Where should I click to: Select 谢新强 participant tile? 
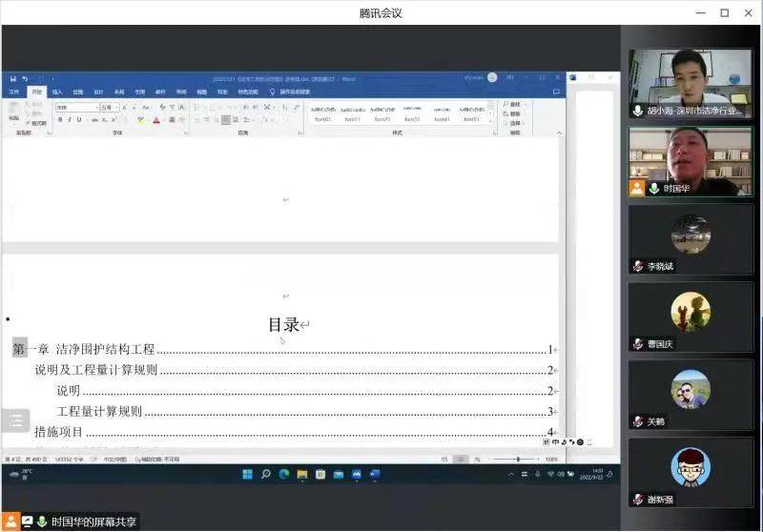click(690, 473)
